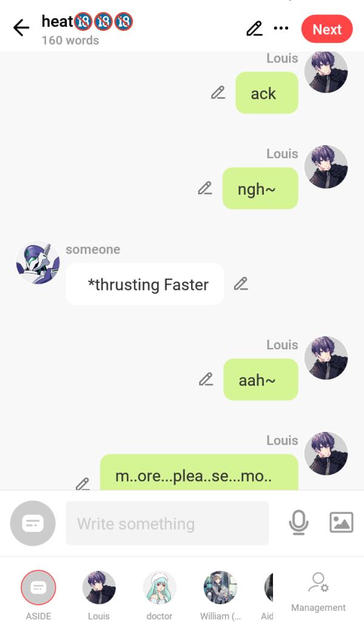The image size is (364, 629).
Task: Click the "*thrusting Faster" message bubble
Action: pos(145,284)
